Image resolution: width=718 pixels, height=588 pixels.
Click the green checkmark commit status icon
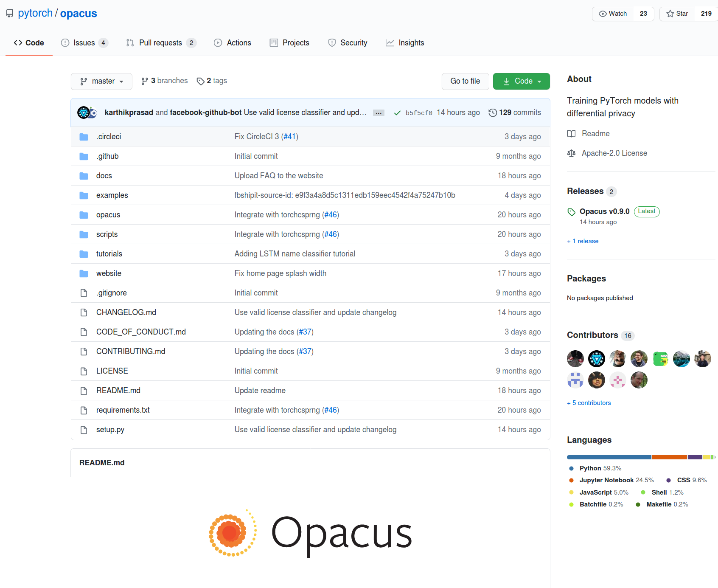tap(397, 113)
